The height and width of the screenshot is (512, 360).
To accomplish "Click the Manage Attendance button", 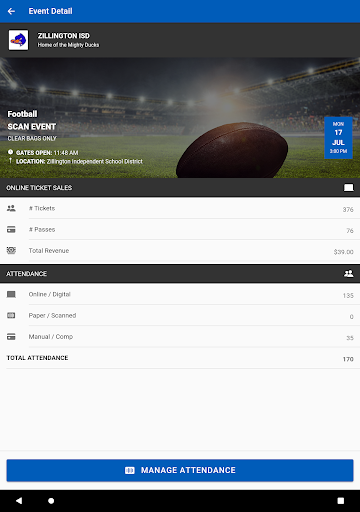I will click(180, 470).
